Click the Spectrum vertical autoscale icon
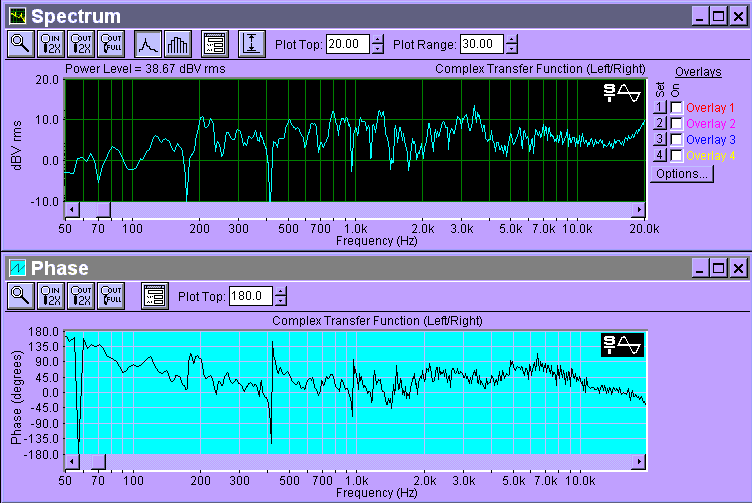 252,43
